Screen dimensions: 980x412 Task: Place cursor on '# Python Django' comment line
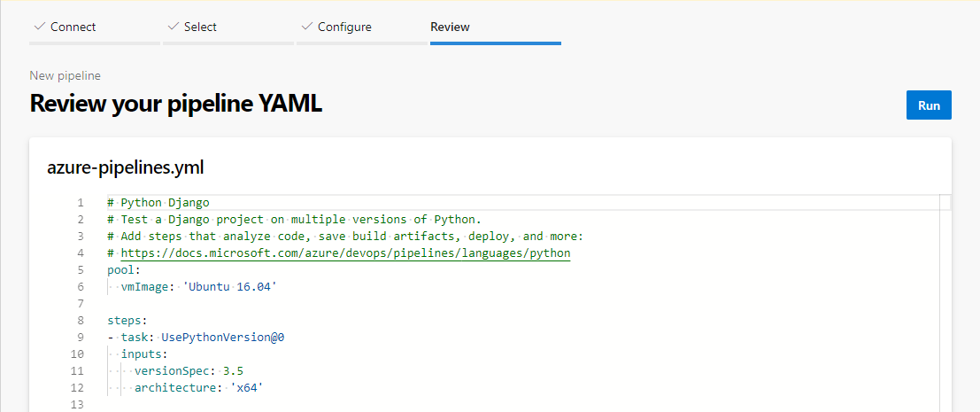pyautogui.click(x=158, y=203)
